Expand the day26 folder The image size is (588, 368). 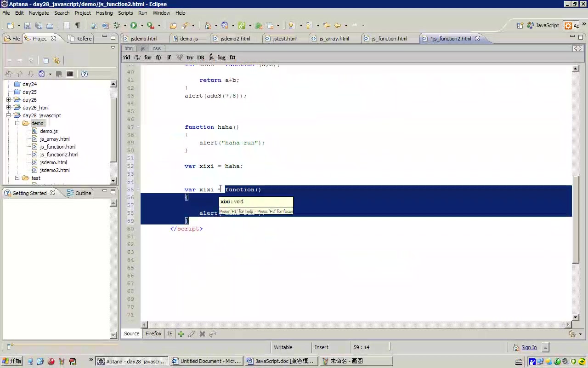click(x=9, y=100)
